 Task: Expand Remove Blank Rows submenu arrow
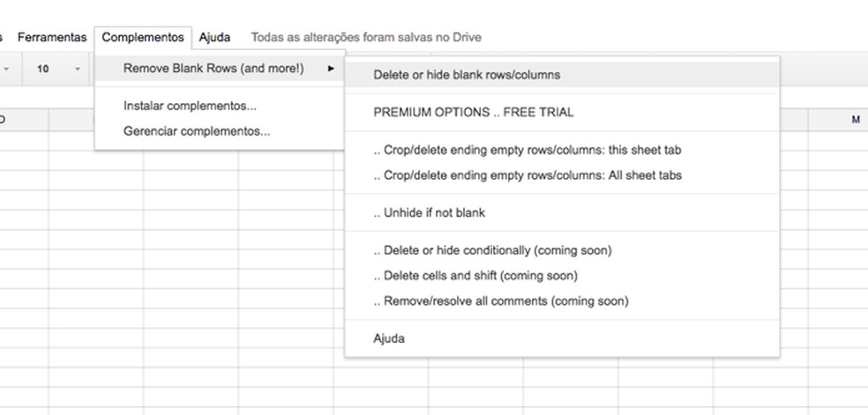331,69
